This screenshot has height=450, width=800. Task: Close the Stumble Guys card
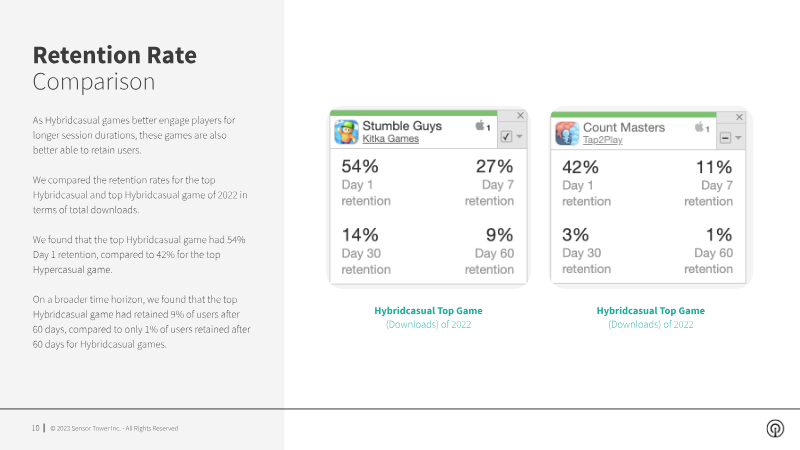pyautogui.click(x=520, y=116)
